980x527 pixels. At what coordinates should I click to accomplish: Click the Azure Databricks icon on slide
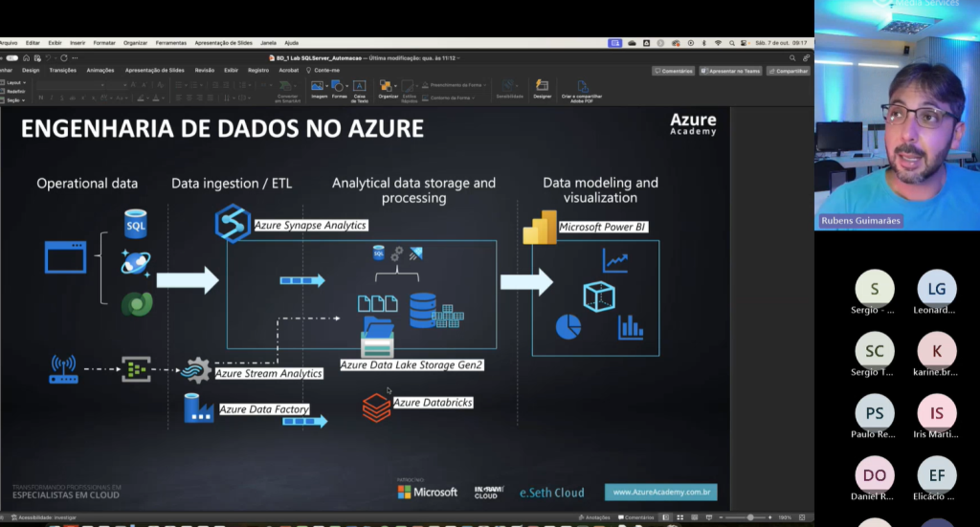[376, 406]
